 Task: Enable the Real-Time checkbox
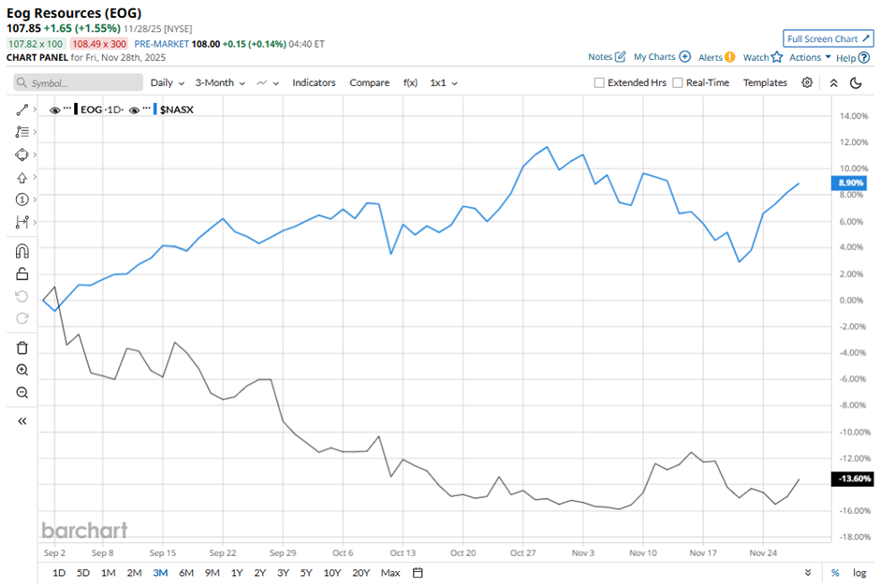point(678,82)
